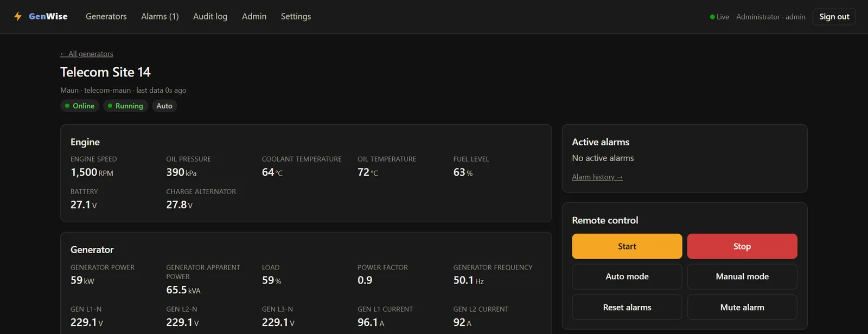Open Settings in the top navigation
868x334 pixels.
(x=296, y=16)
